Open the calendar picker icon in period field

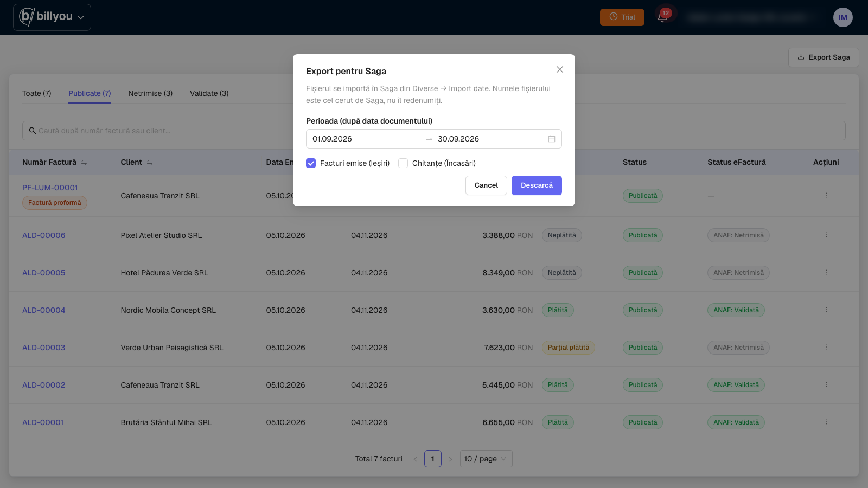coord(552,139)
